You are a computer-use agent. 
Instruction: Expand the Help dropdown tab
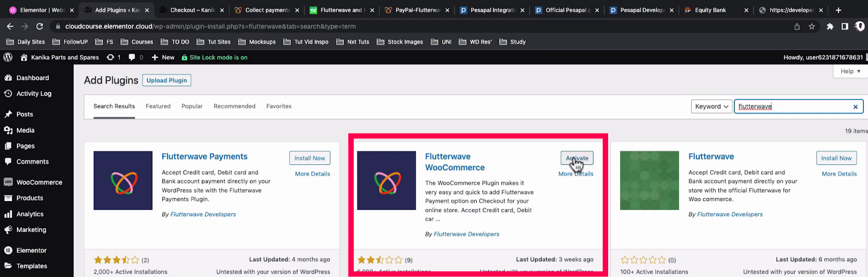(x=850, y=71)
